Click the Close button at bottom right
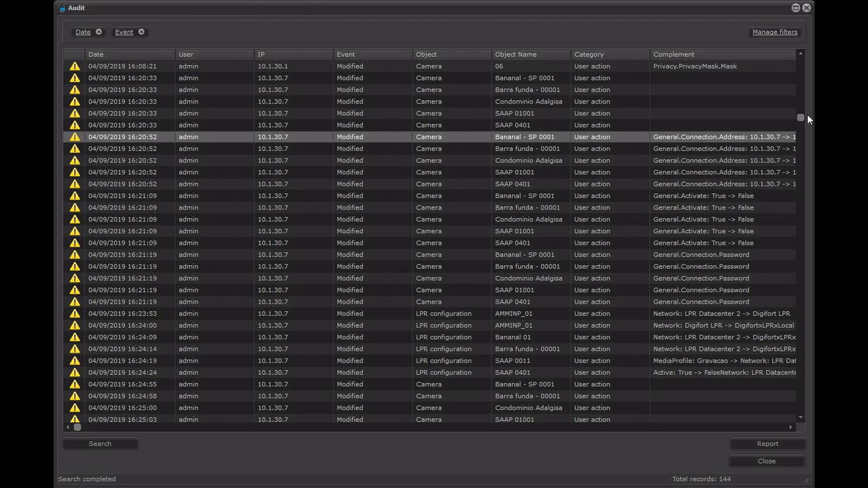The width and height of the screenshot is (868, 488). point(767,461)
